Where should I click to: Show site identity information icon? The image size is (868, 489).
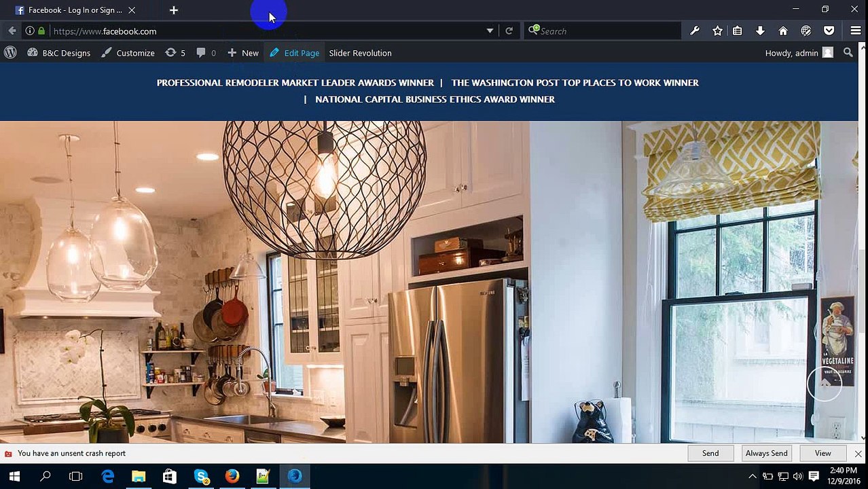30,31
